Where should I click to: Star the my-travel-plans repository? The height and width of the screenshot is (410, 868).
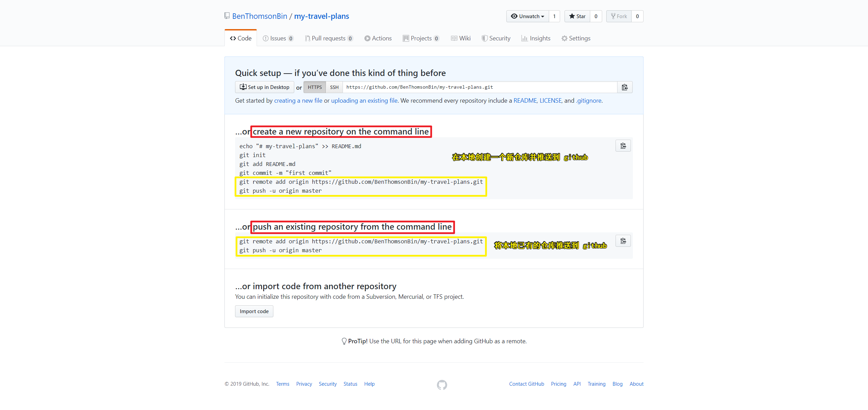pyautogui.click(x=577, y=16)
